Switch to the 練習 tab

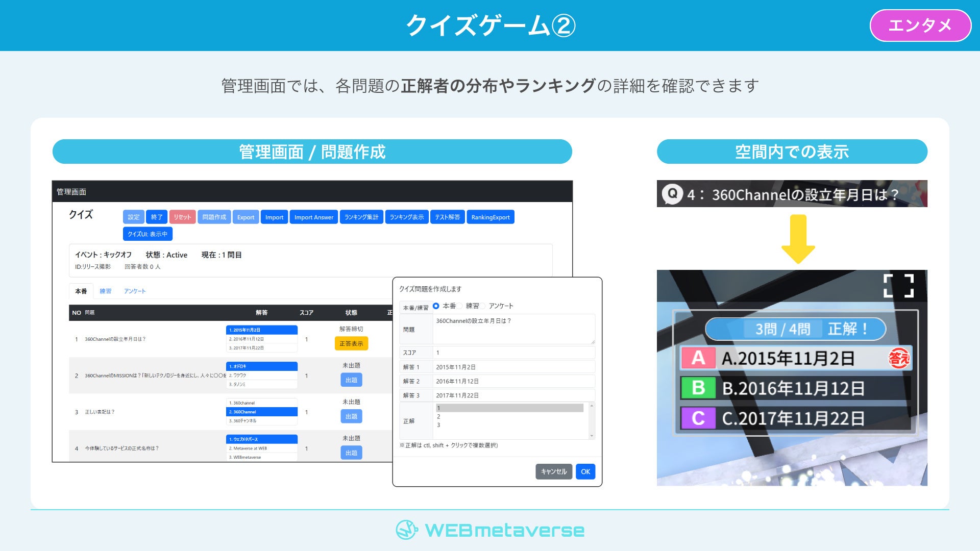pos(105,291)
